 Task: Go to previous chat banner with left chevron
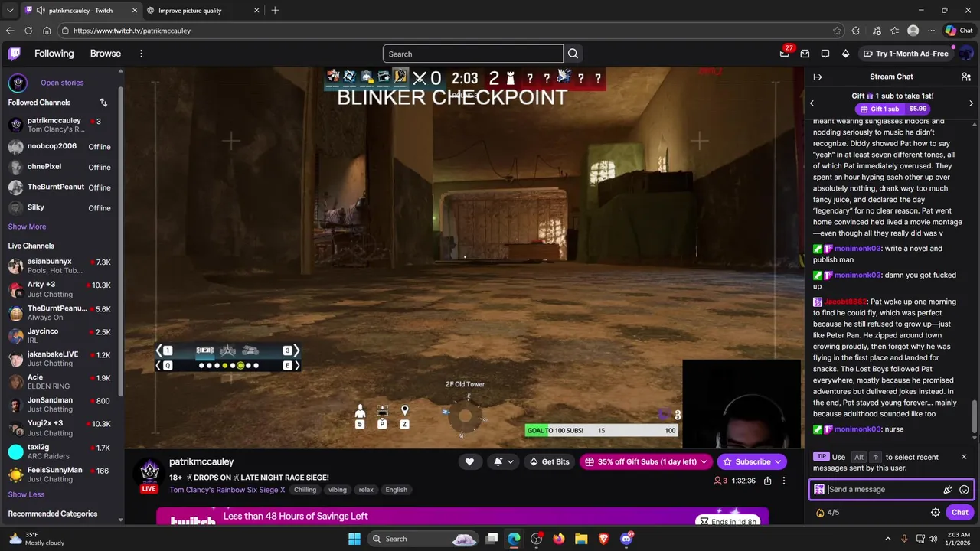812,103
